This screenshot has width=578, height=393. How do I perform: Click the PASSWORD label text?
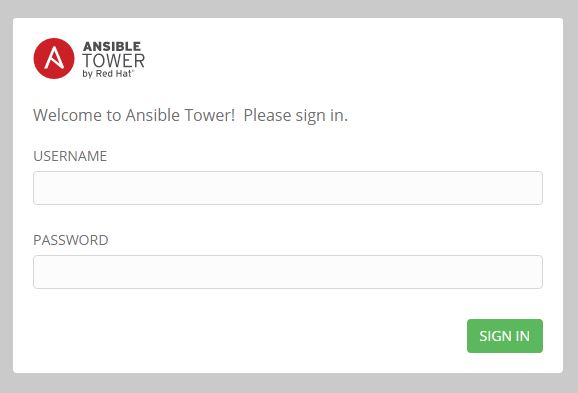[x=71, y=240]
